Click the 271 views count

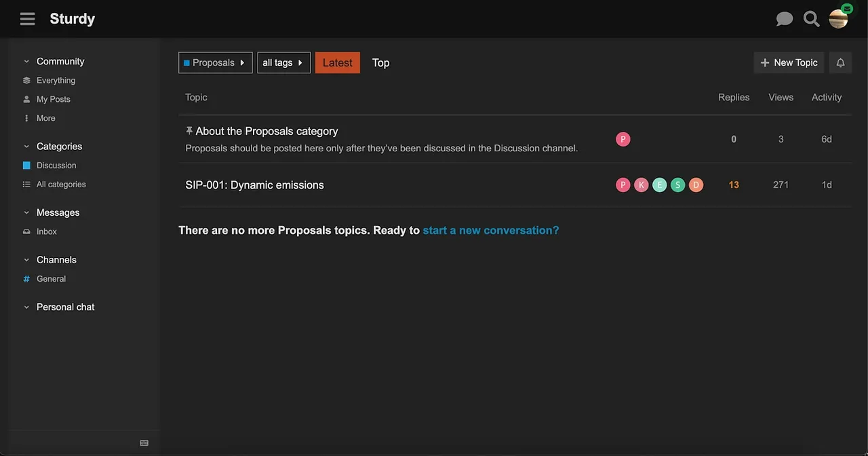[781, 185]
